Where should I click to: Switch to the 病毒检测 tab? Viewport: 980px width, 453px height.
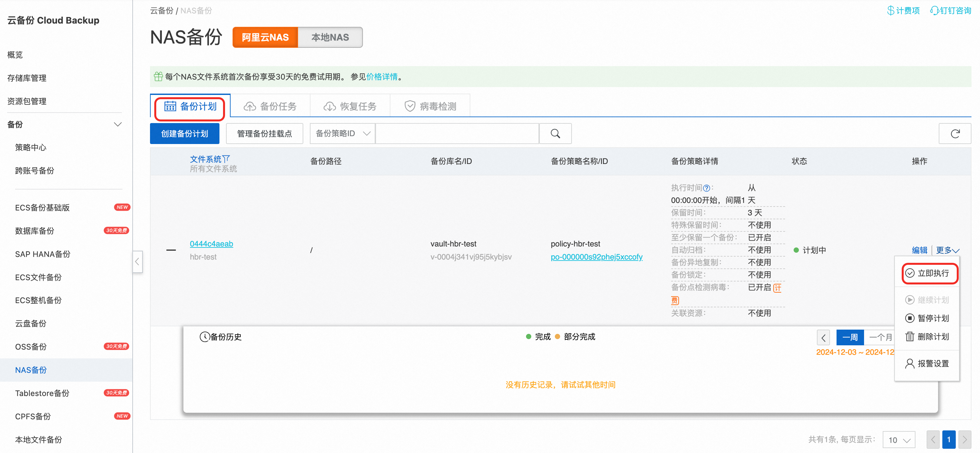[430, 106]
